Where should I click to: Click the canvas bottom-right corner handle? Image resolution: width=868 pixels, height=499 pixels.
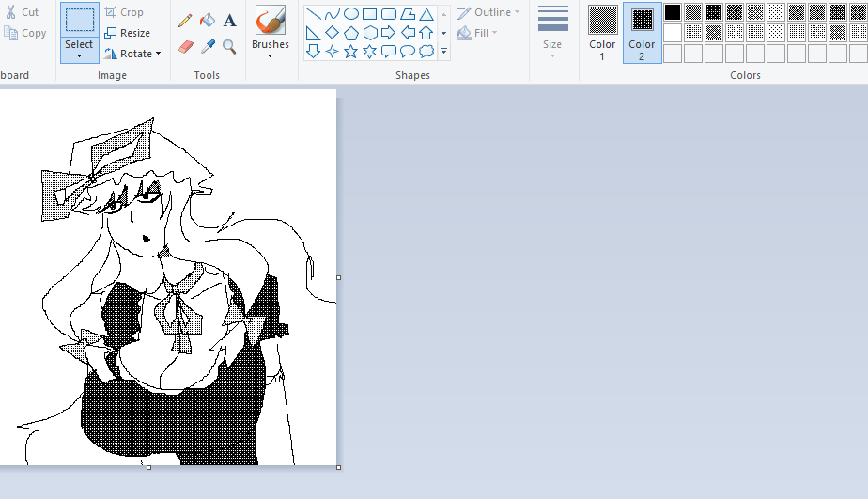coord(339,467)
